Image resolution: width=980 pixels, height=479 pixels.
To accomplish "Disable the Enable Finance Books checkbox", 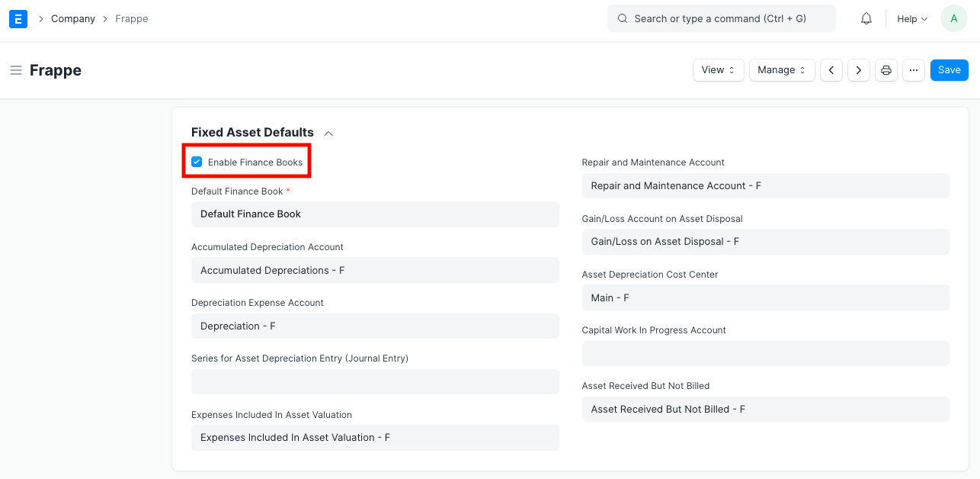I will coord(197,161).
